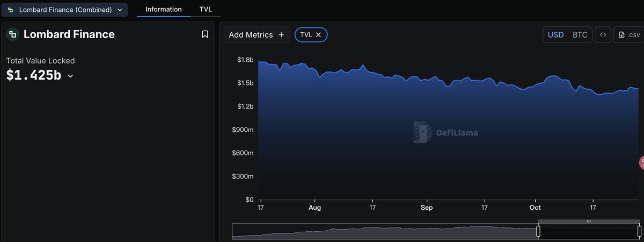Switch chart denomination to BTC
Viewport: 644px width, 242px height.
click(x=580, y=35)
